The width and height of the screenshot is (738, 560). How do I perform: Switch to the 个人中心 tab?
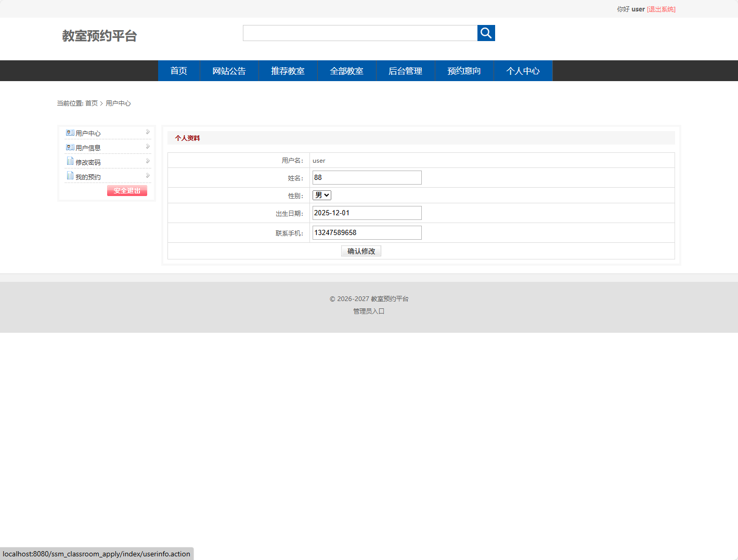pyautogui.click(x=523, y=71)
